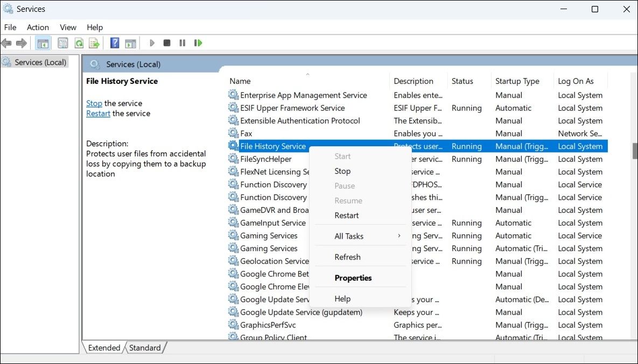This screenshot has height=364, width=638.
Task: Click Network Se... log on cell of Fax
Action: [x=580, y=133]
